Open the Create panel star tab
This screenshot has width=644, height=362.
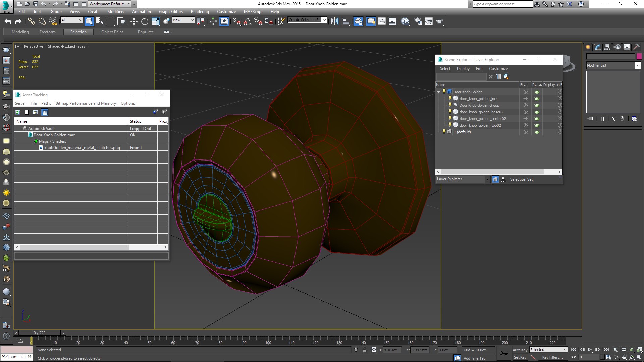tap(588, 47)
